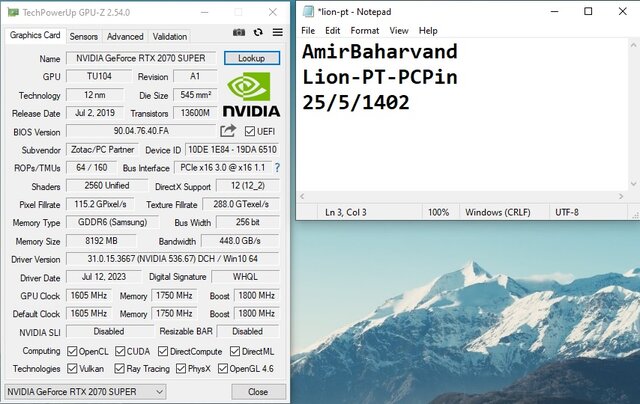Click the Device ID field value
The image size is (640, 404).
(x=232, y=149)
